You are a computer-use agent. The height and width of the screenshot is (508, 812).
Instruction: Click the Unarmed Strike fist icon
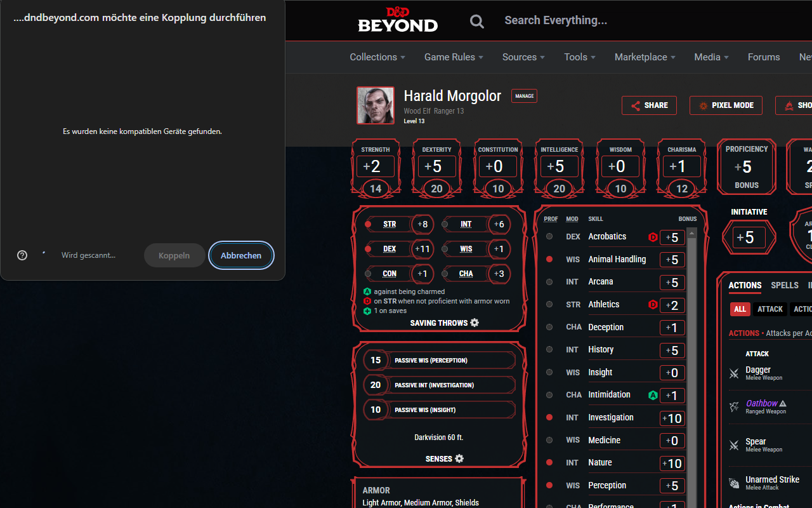(x=734, y=483)
